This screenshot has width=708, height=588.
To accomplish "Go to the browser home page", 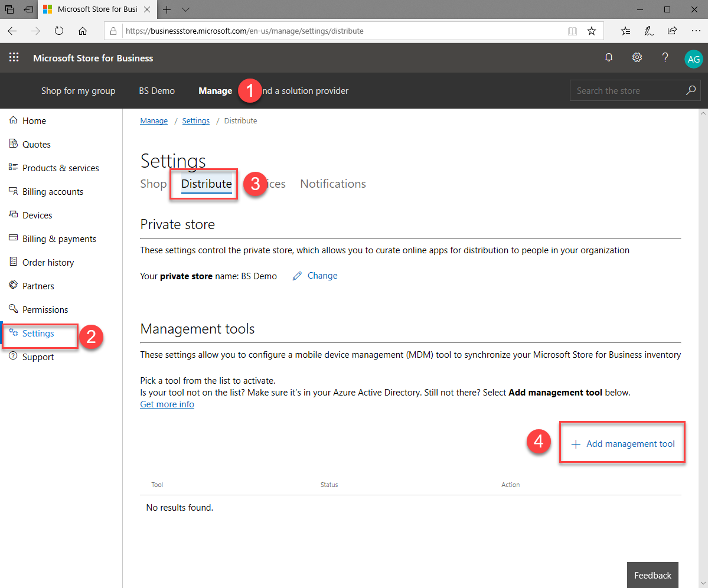I will tap(83, 31).
